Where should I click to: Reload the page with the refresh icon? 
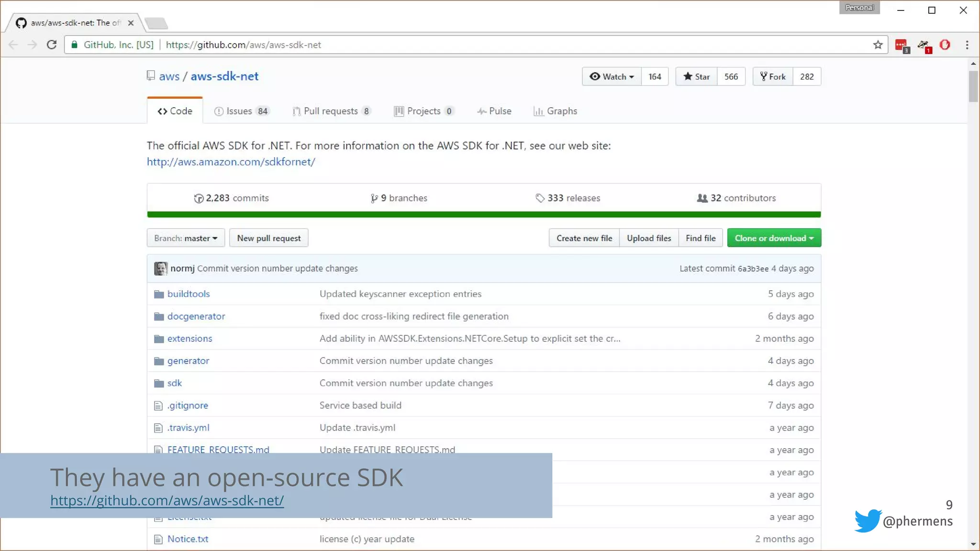coord(52,45)
